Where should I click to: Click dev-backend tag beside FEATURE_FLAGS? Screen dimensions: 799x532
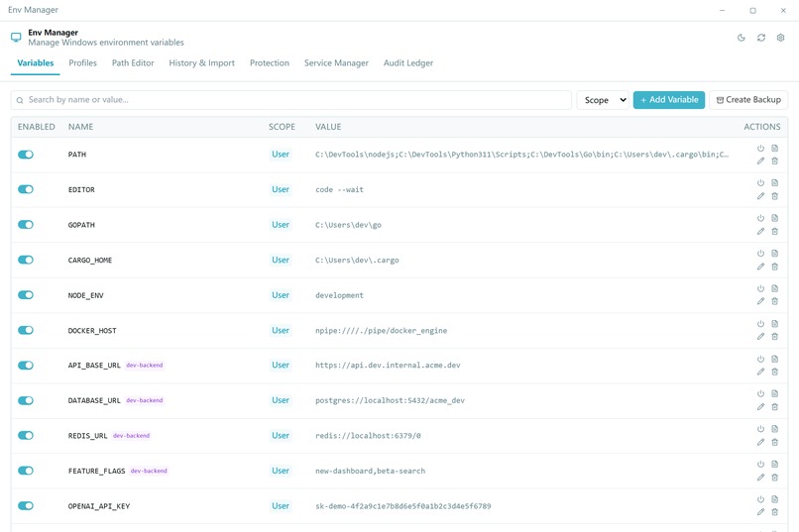(x=149, y=471)
